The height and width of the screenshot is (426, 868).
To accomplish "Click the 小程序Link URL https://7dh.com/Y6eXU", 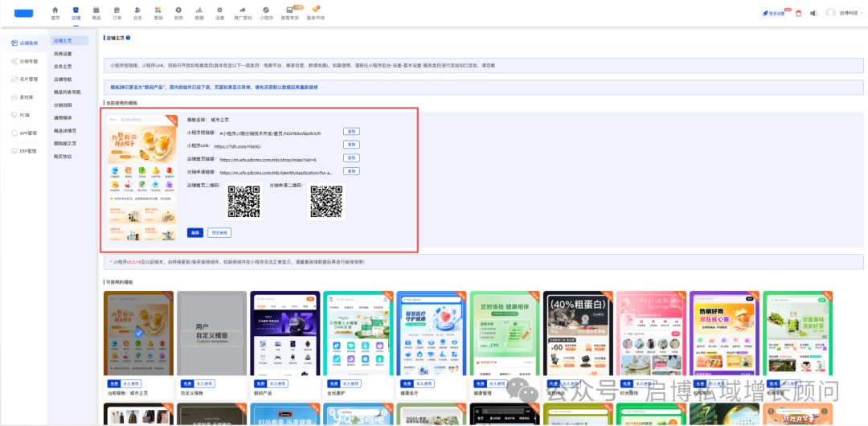I will point(237,146).
